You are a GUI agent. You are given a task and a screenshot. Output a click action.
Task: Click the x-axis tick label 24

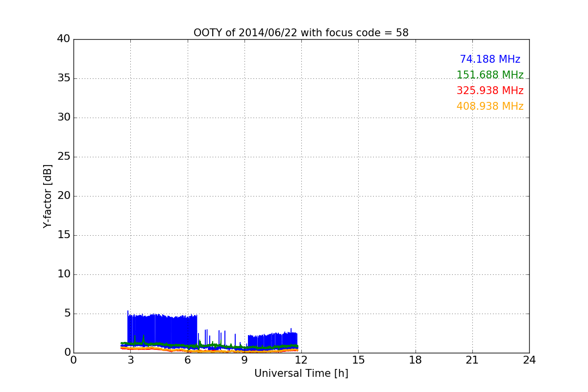[x=529, y=360]
